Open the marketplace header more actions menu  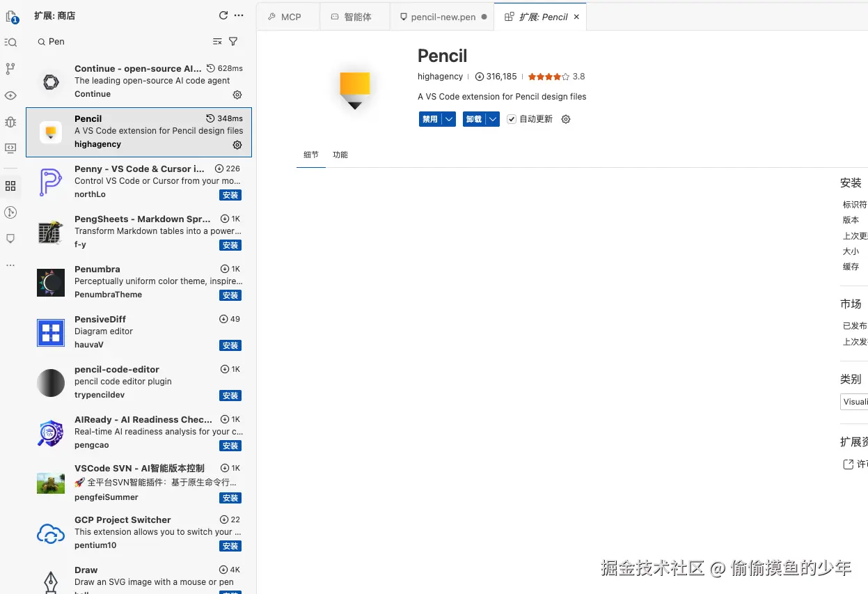pyautogui.click(x=239, y=15)
